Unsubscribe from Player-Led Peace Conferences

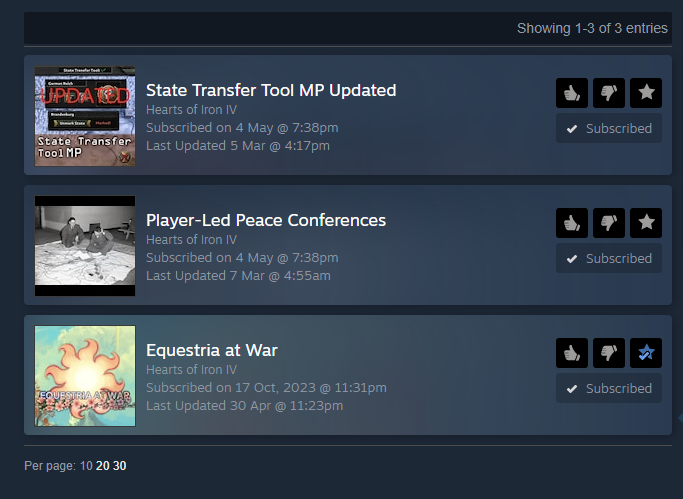coord(609,258)
